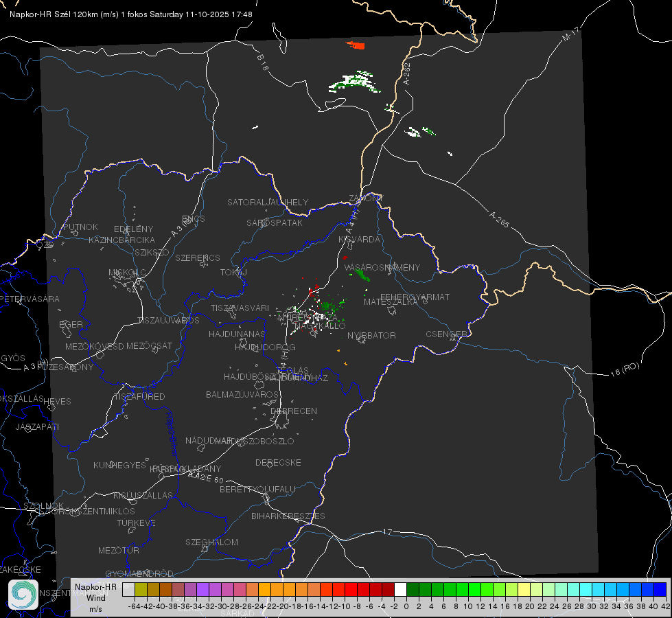The width and height of the screenshot is (672, 618).
Task: Click the PUTNOK label
Action: tap(80, 227)
